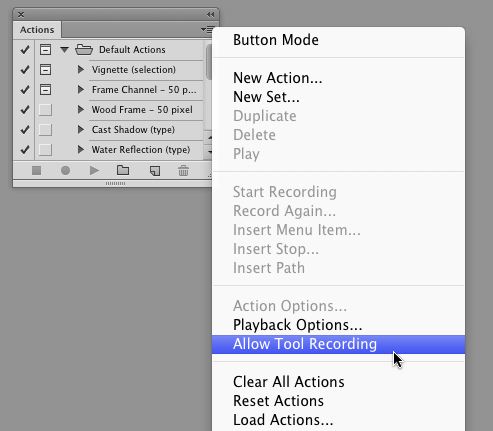Toggle checkmark for Vignette (selection) action
This screenshot has width=493, height=431.
click(x=24, y=70)
